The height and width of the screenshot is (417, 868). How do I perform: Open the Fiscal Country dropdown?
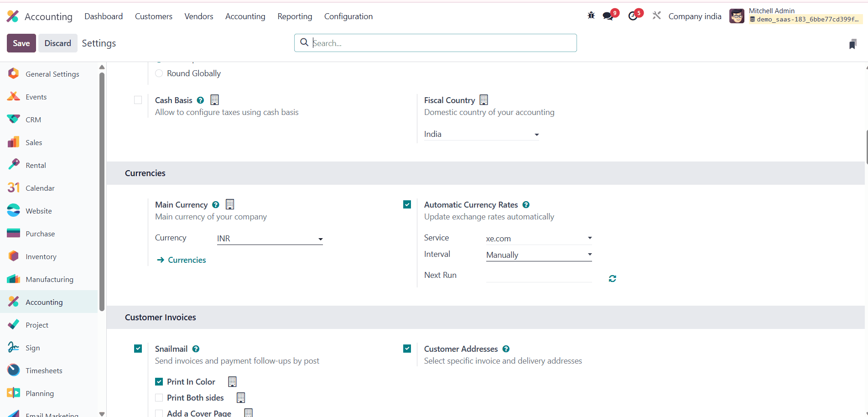click(481, 134)
